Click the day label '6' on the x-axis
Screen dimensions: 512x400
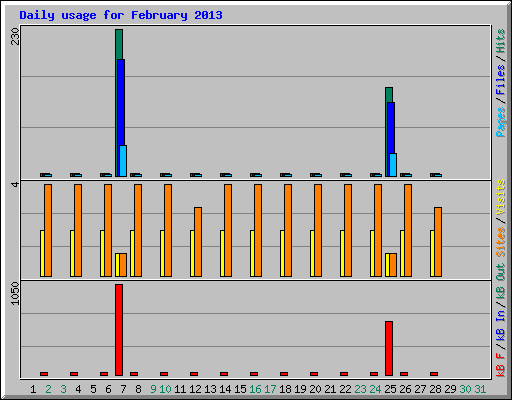108,389
